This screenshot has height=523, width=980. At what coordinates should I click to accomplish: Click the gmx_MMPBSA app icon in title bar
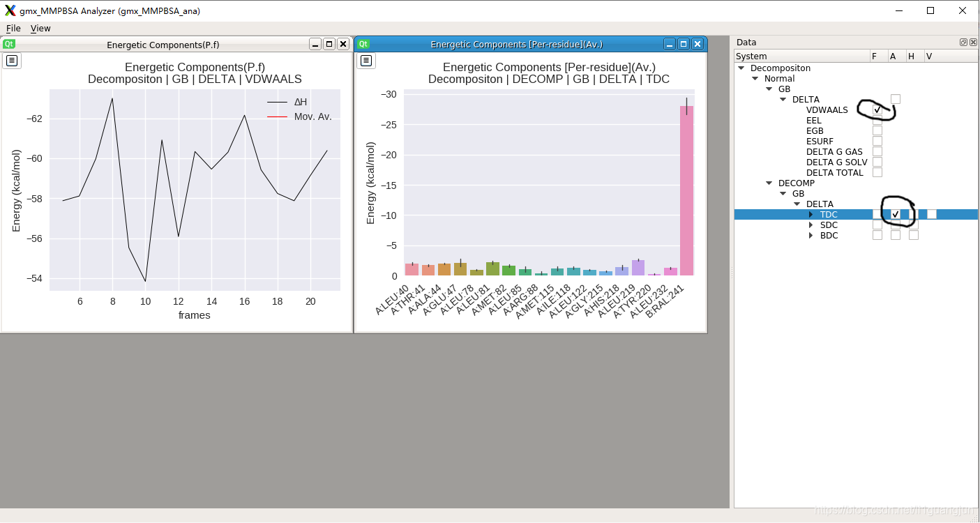point(10,10)
